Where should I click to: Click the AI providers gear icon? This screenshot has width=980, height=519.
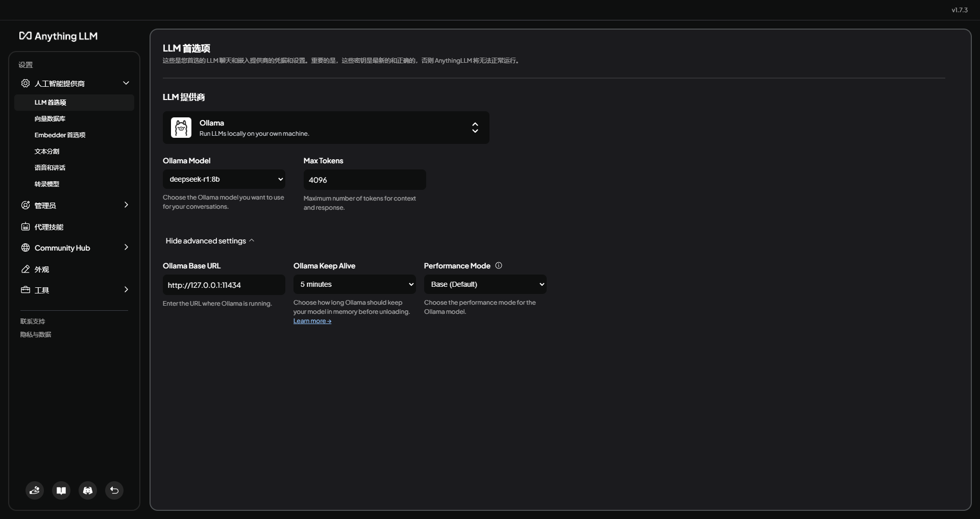point(26,83)
